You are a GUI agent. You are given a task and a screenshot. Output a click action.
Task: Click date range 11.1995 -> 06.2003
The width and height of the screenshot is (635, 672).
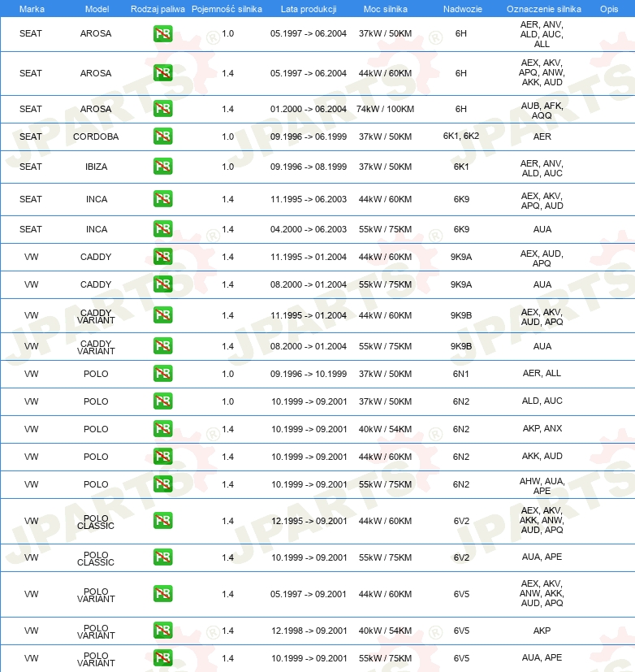pos(309,199)
